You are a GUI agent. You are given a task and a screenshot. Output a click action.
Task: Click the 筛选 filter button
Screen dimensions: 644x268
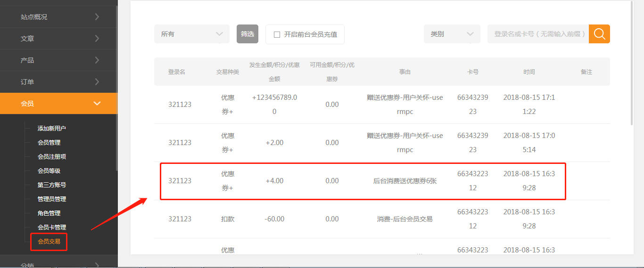(x=248, y=34)
